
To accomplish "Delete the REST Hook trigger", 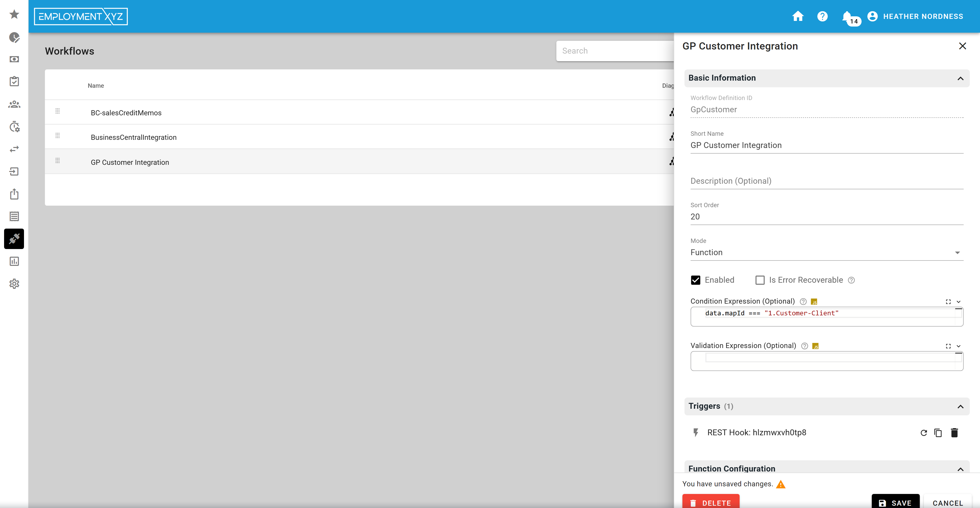I will coord(954,433).
